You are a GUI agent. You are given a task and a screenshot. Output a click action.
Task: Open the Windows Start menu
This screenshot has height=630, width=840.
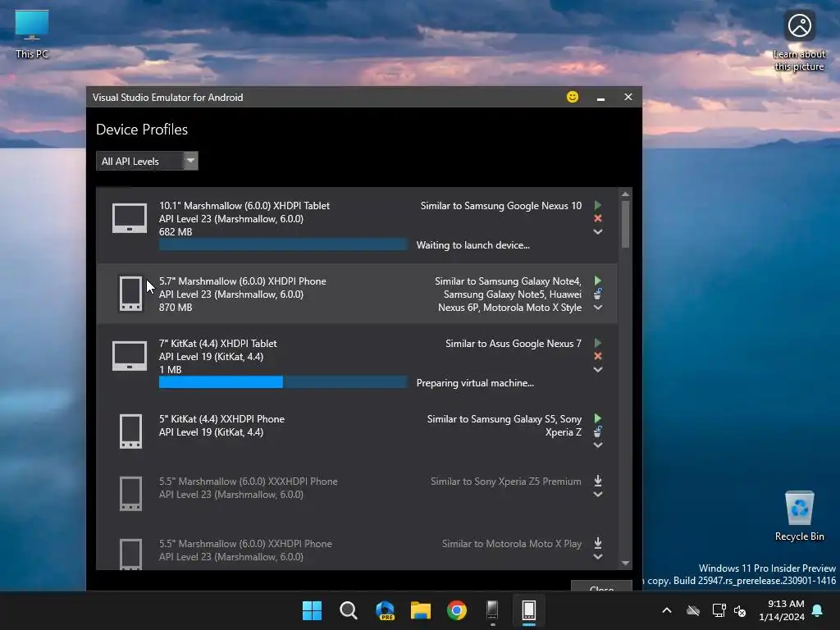pyautogui.click(x=312, y=610)
